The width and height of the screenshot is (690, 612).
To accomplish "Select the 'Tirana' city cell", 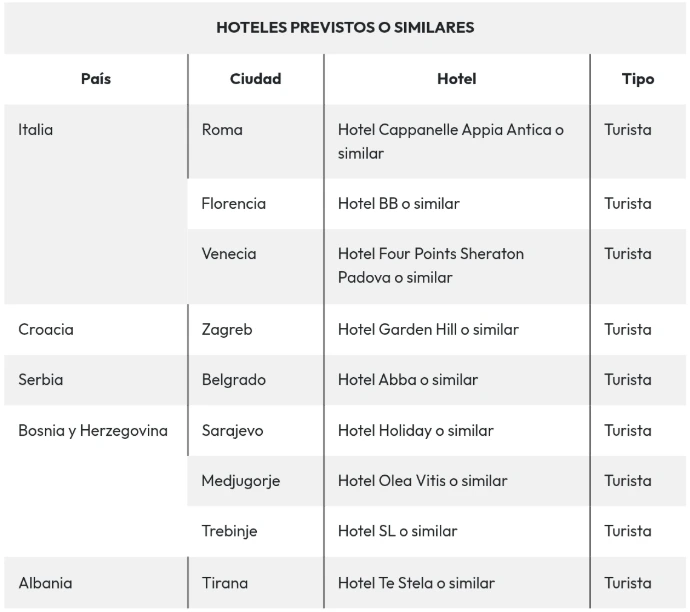I will [x=224, y=582].
